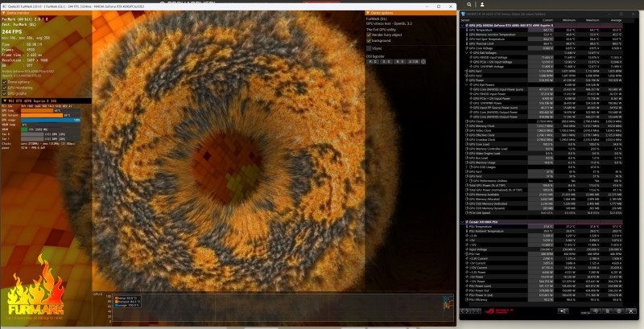Image resolution: width=644 pixels, height=329 pixels.
Task: Click the left-right navigation arrows in HWiNFO footer
Action: (x=464, y=311)
